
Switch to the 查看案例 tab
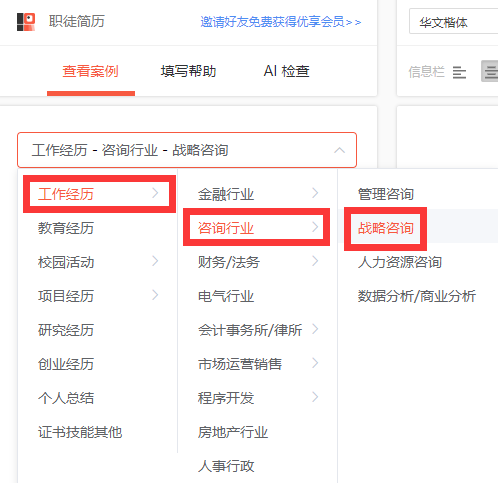pos(91,71)
